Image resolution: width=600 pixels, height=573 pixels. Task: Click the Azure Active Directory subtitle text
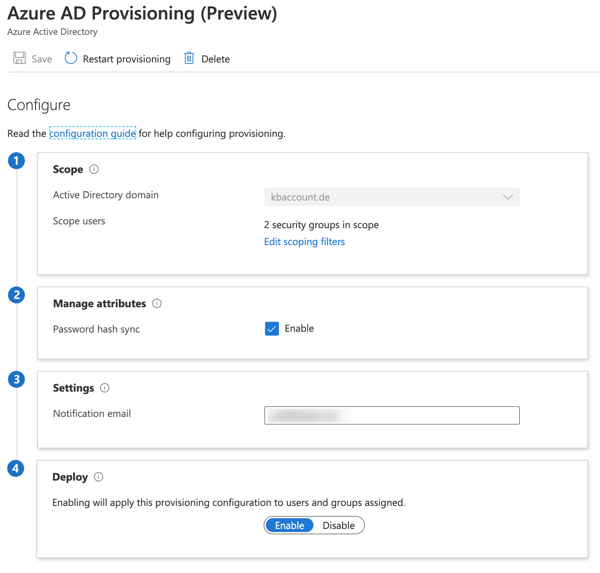pos(52,32)
